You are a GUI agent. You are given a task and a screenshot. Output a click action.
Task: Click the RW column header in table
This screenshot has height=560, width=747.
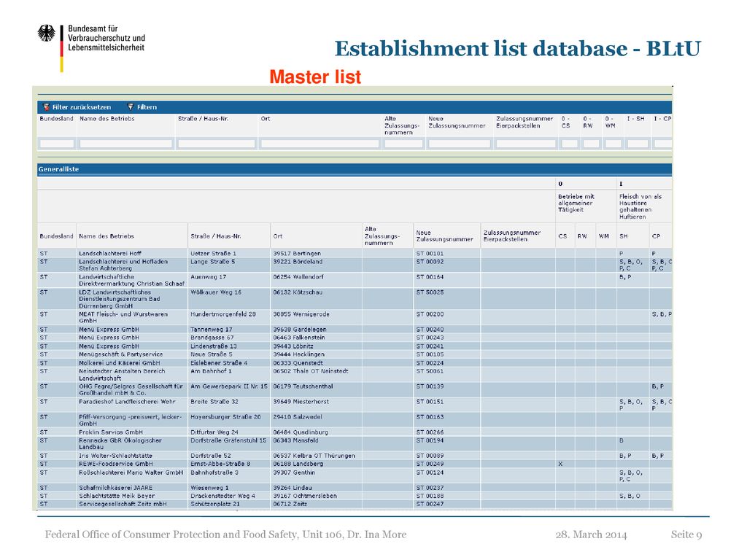(x=582, y=236)
